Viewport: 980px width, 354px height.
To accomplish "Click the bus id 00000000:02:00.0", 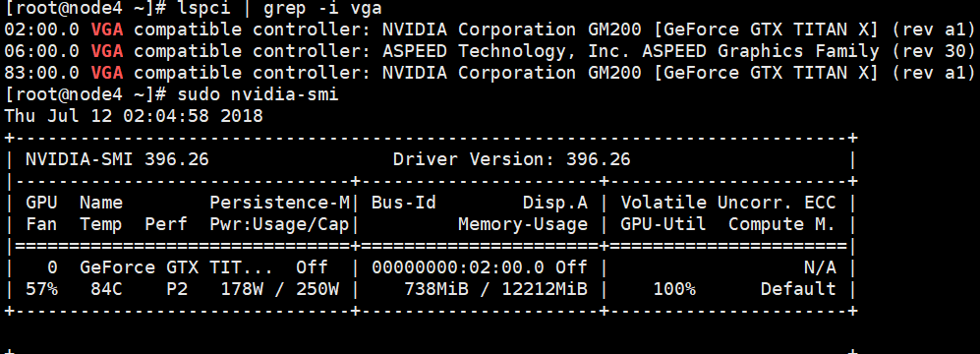I will [457, 267].
